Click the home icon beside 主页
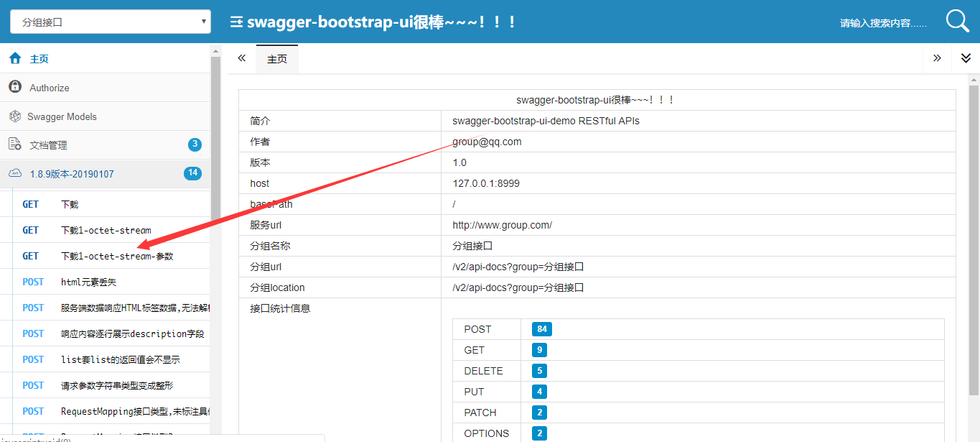The height and width of the screenshot is (442, 980). [15, 59]
